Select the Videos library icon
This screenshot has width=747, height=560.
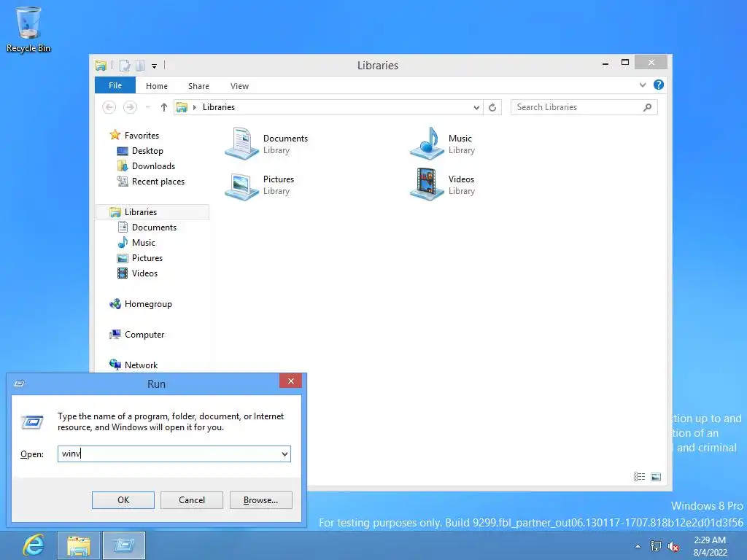427,184
